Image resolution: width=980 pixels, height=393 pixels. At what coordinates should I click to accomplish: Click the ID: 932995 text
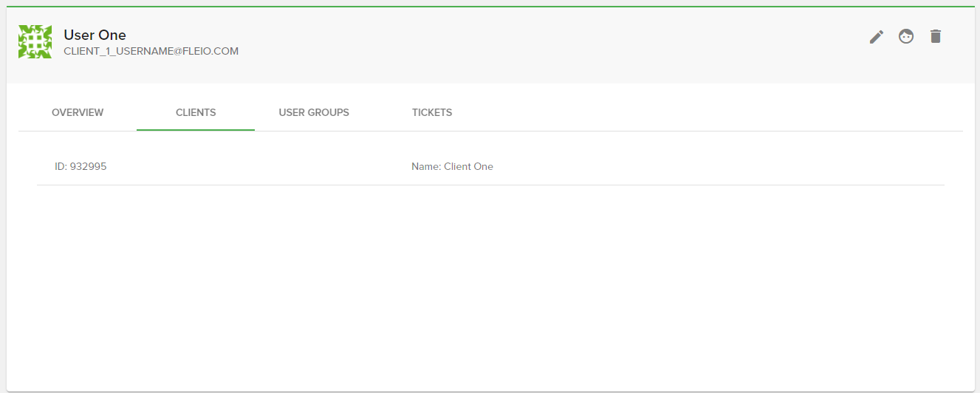click(80, 167)
